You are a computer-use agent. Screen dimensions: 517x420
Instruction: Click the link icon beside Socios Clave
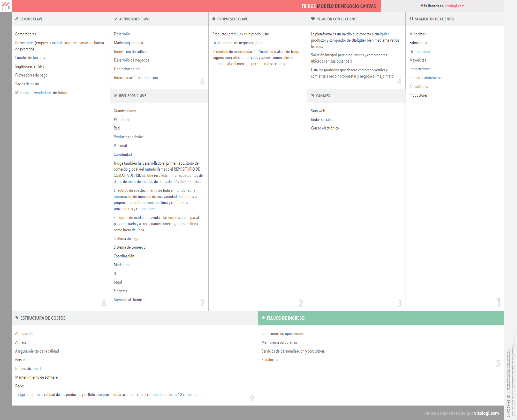pyautogui.click(x=17, y=19)
